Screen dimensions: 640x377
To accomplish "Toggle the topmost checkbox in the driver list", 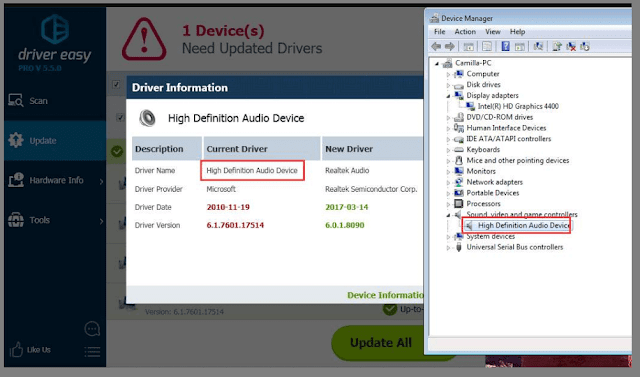I will click(116, 84).
